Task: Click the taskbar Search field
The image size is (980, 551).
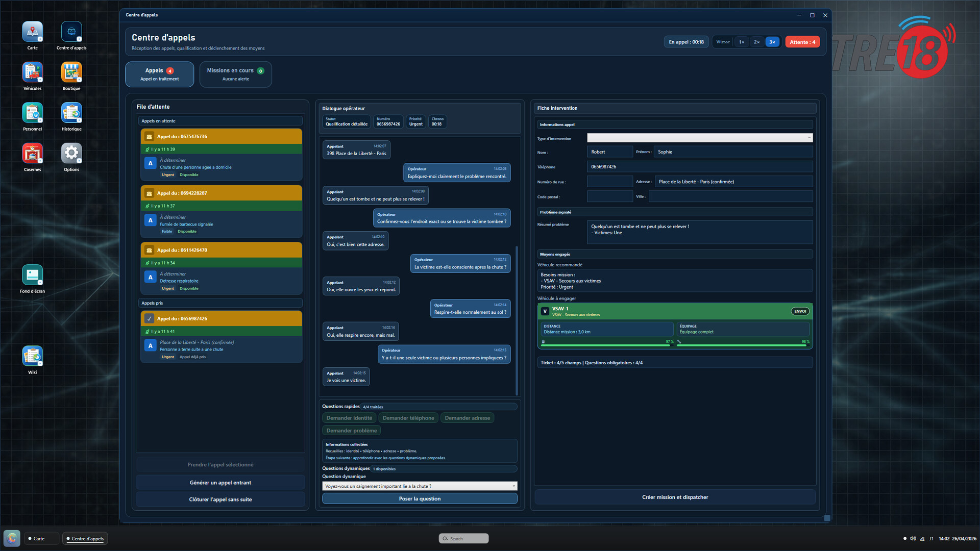Action: [x=463, y=539]
